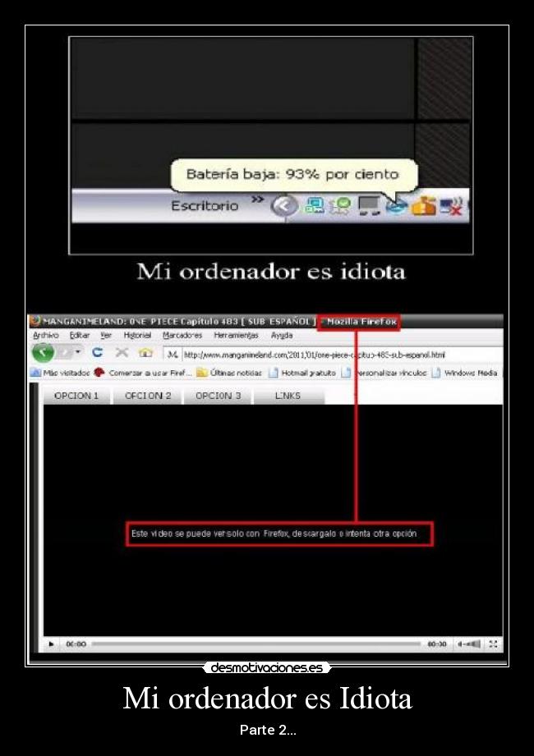This screenshot has height=756, width=534.
Task: Open the back/forward history dropdown arrow
Action: point(78,352)
